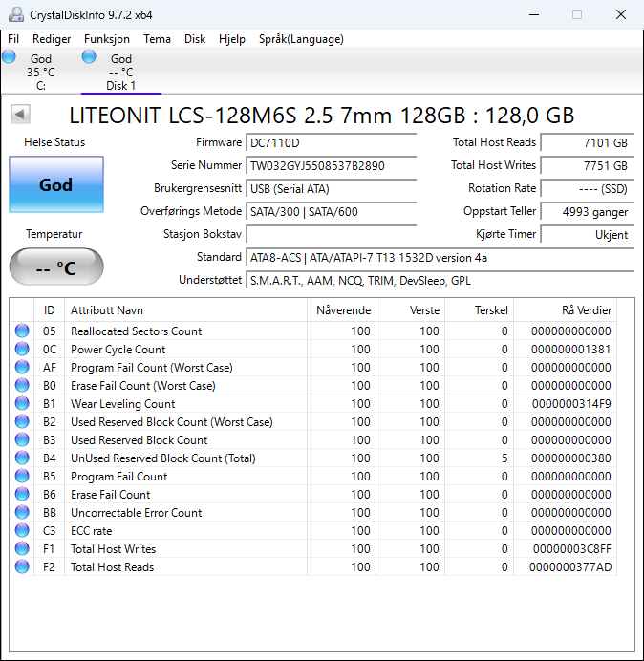Click raw value 000000001381
Screen dimensions: 644x661
click(x=571, y=350)
